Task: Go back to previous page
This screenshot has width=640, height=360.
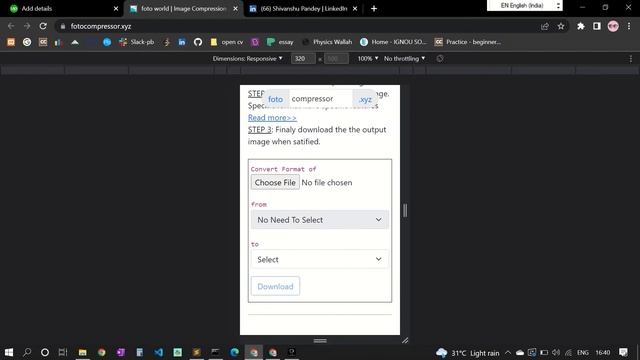Action: coord(11,26)
